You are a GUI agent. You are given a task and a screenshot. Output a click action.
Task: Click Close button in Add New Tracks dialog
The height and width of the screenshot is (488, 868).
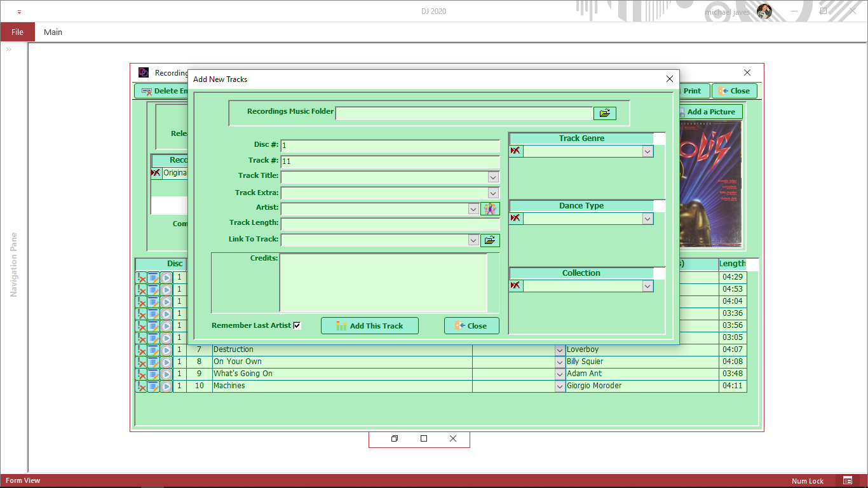tap(471, 325)
